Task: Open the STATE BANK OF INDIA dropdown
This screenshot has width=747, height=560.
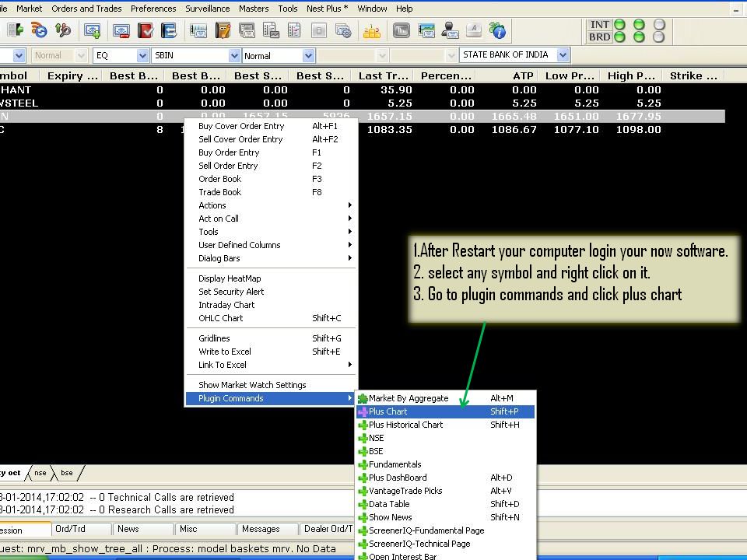Action: (x=563, y=54)
